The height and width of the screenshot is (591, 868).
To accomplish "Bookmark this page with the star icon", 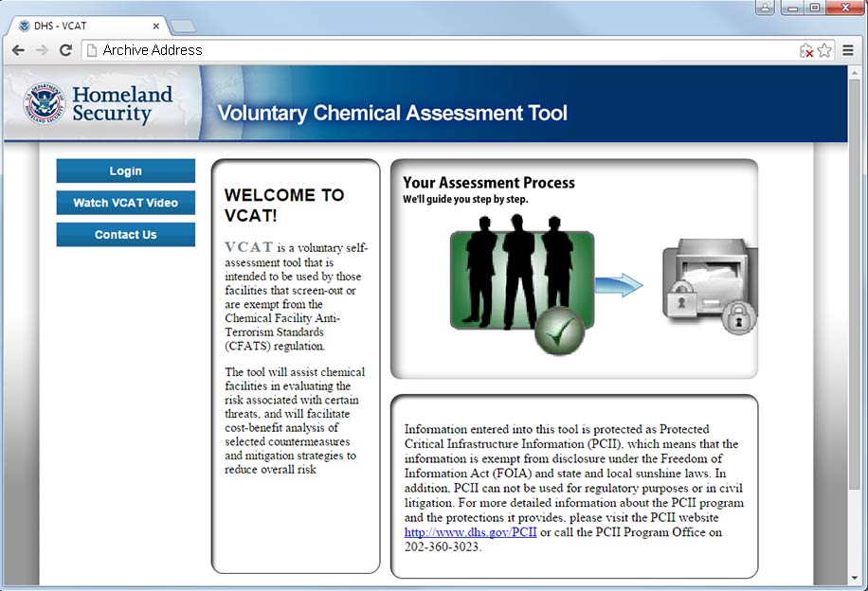I will click(824, 50).
